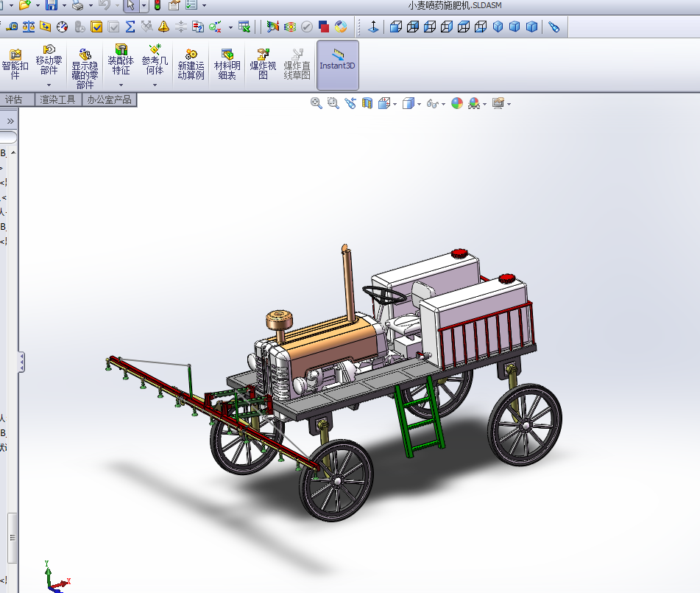700x593 pixels.
Task: Click the 新建运动算例 button
Action: 191,65
